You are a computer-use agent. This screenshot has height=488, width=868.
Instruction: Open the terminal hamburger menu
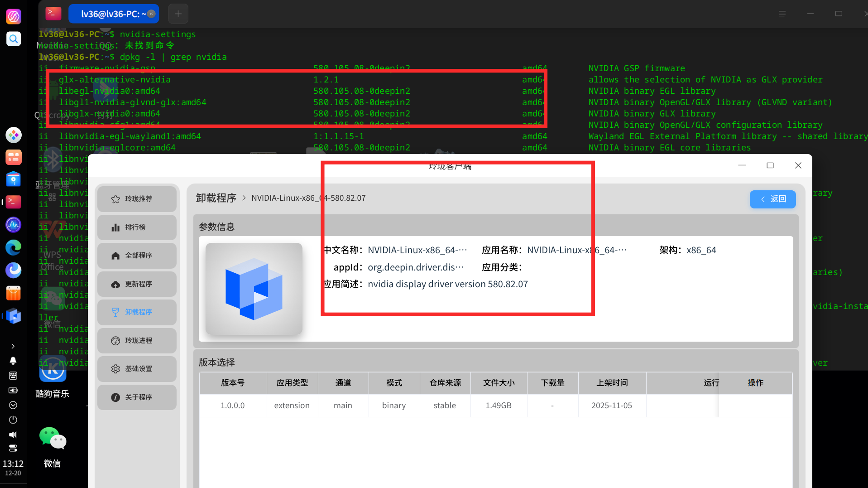click(x=782, y=14)
